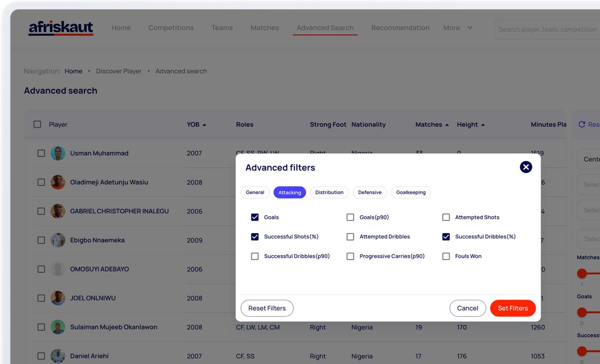Screen dimensions: 600x364
Task: Enable the Goals(p90) checkbox
Action: click(350, 217)
